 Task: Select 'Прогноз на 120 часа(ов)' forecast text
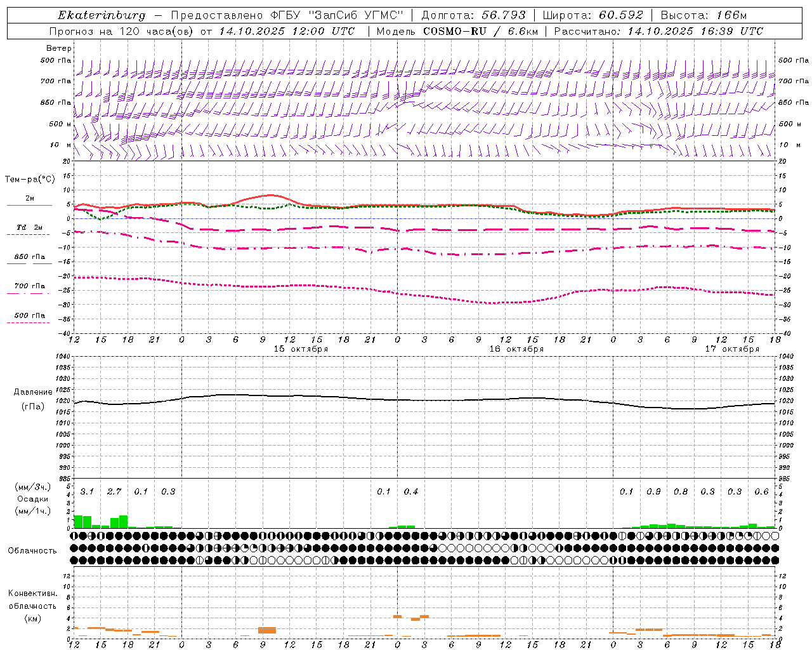122,31
